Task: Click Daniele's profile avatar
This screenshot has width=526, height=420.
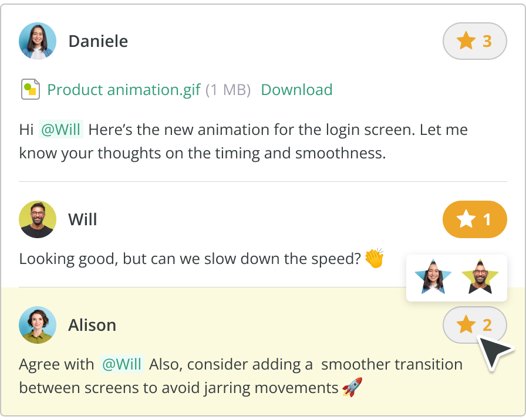Action: (38, 41)
